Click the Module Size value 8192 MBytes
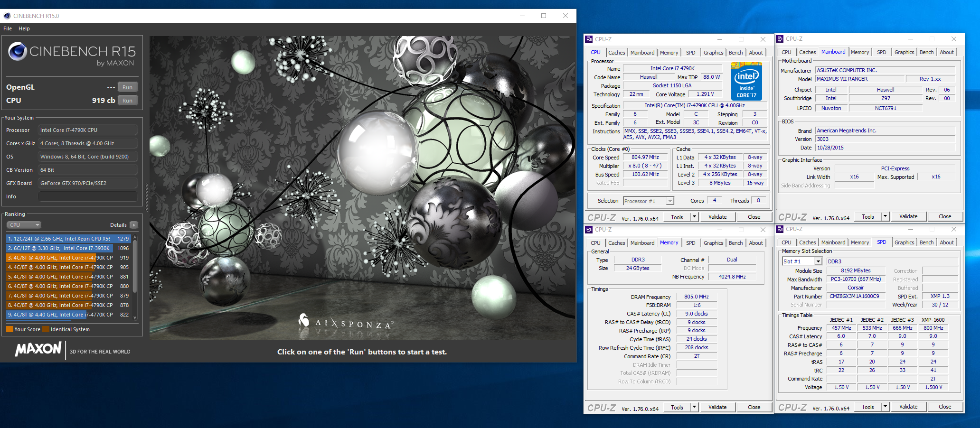Viewport: 980px width, 428px height. pos(856,271)
